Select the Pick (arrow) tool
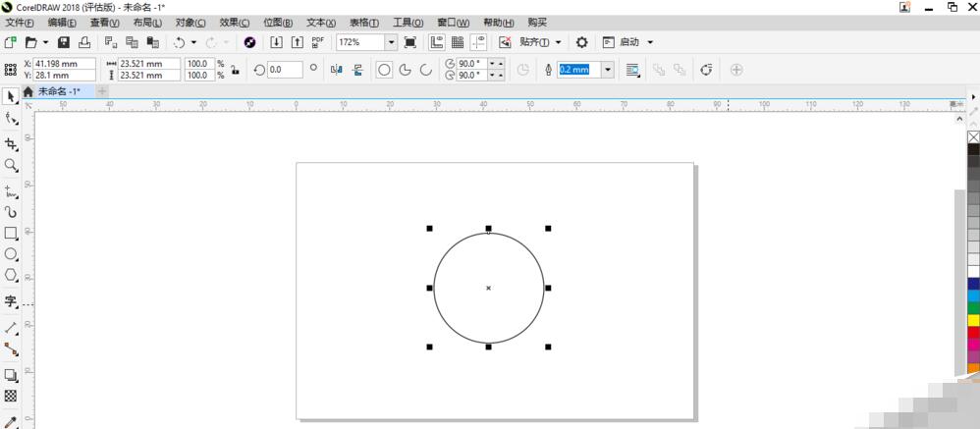Viewport: 980px width, 429px height. pos(11,96)
